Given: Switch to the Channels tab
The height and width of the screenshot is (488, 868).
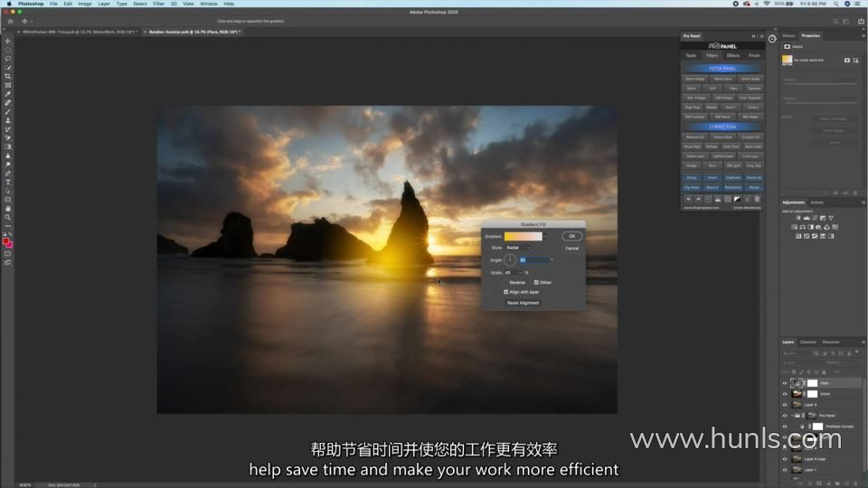Looking at the screenshot, I should coord(807,342).
